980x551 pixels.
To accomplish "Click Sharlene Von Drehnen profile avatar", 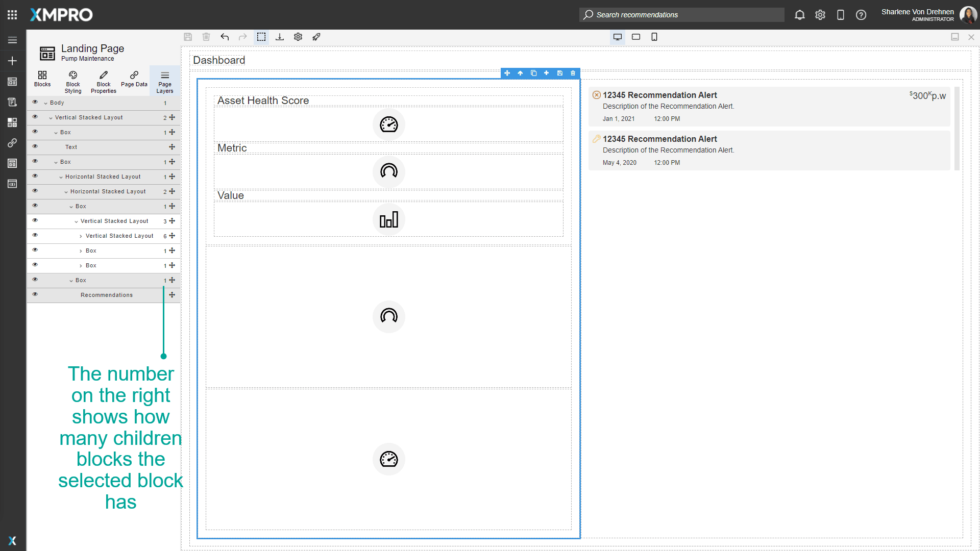I will tap(968, 15).
